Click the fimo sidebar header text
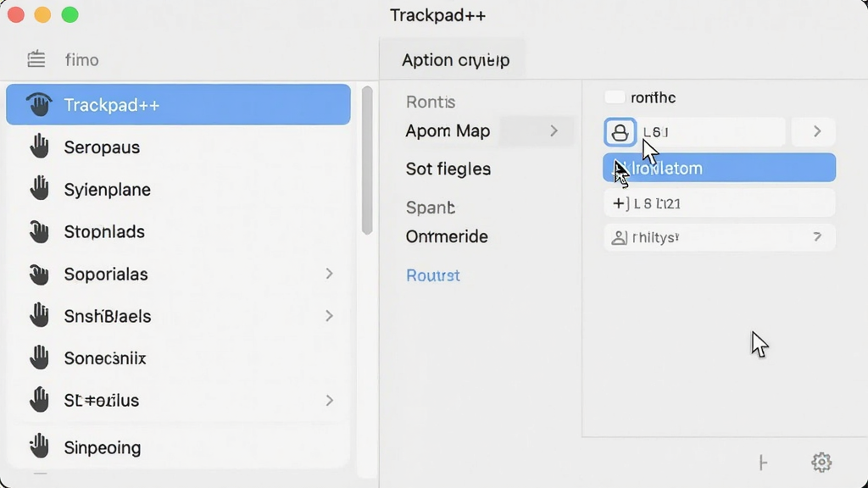The height and width of the screenshot is (488, 868). pos(81,60)
